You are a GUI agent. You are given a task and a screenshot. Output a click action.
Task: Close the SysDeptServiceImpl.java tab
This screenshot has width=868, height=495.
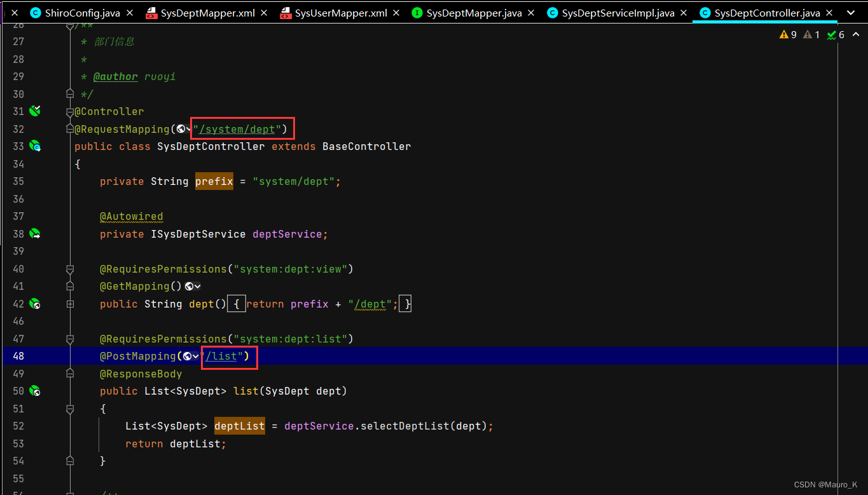684,13
